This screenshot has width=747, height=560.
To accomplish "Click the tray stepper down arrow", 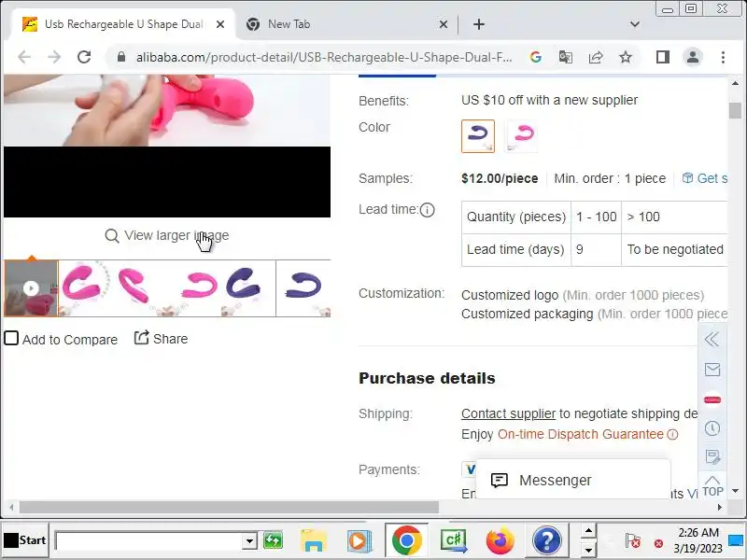I will click(x=588, y=551).
